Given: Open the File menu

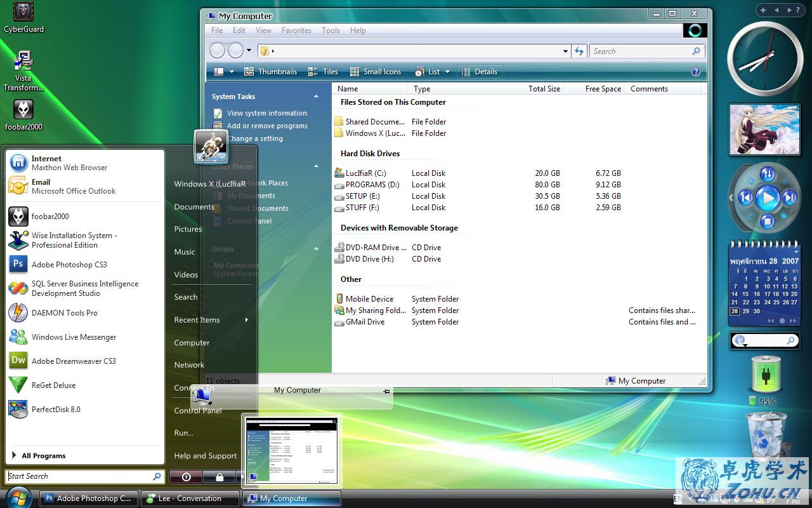Looking at the screenshot, I should (217, 30).
